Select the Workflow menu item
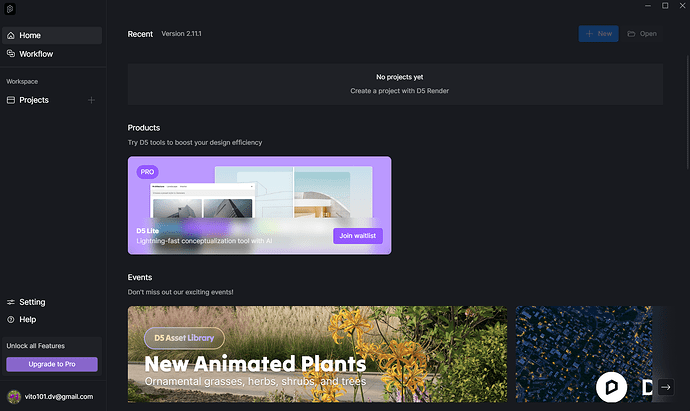 pyautogui.click(x=36, y=54)
